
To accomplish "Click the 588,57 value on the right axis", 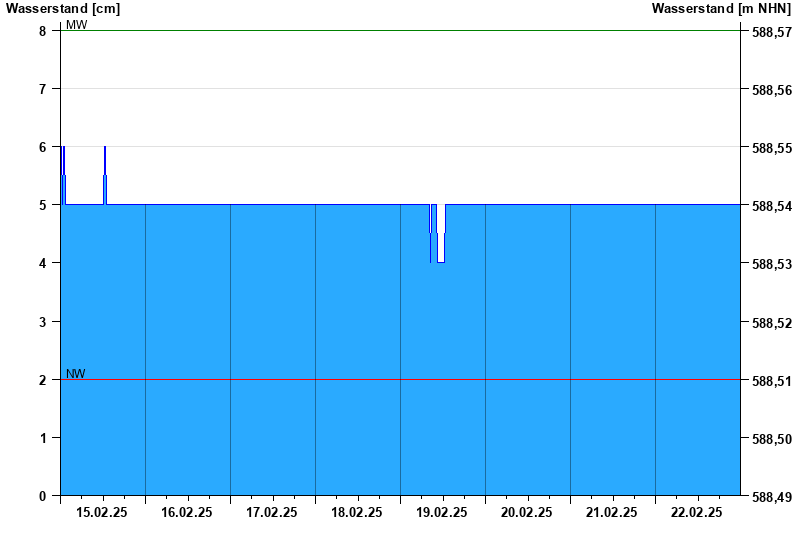I will tap(771, 33).
